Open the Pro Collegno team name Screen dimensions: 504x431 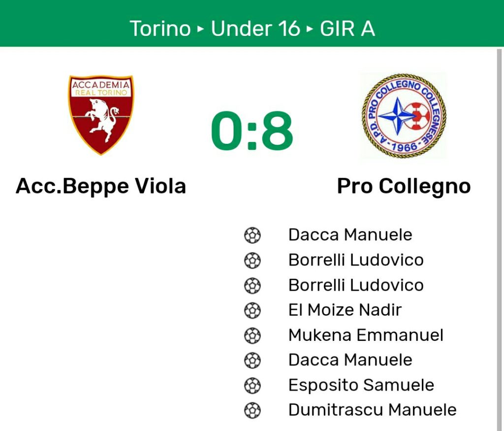point(404,187)
